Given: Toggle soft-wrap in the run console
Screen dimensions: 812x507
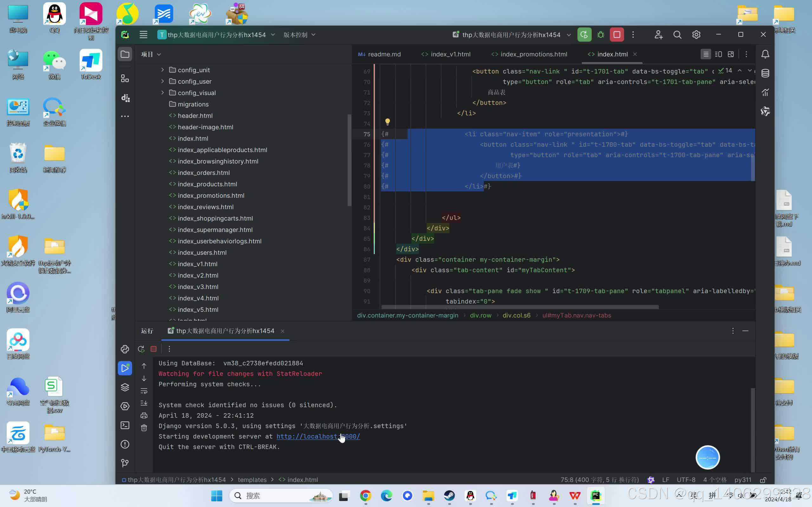Looking at the screenshot, I should point(144,391).
